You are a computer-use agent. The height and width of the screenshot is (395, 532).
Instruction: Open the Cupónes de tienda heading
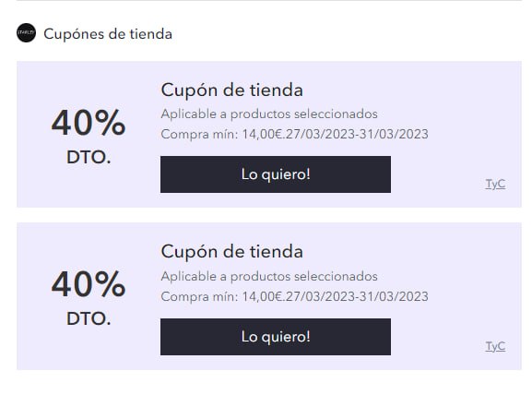point(108,34)
